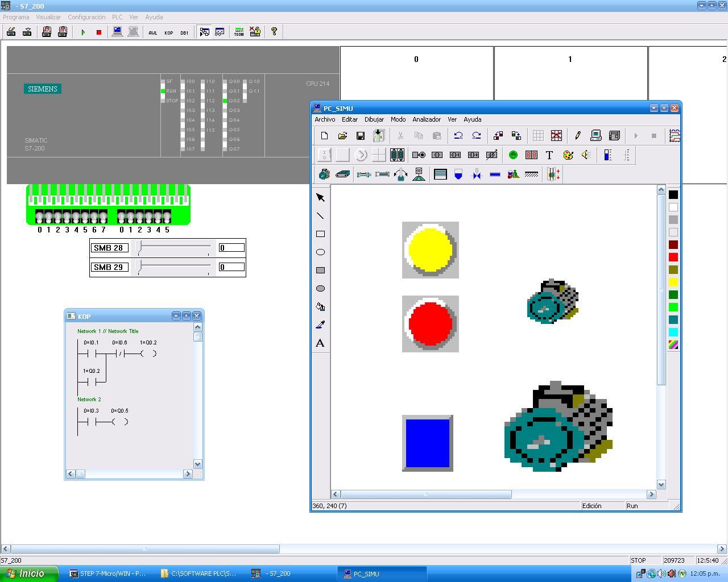Toggle switch 1 in the left-hand switch bank
Screen dimensions: 728x582
pos(48,217)
